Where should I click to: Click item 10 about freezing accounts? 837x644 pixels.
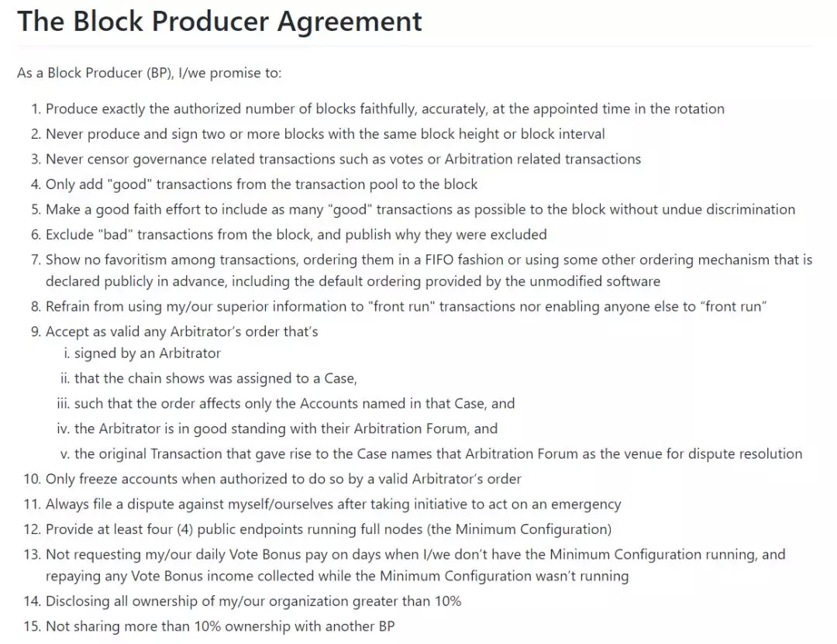[x=283, y=479]
